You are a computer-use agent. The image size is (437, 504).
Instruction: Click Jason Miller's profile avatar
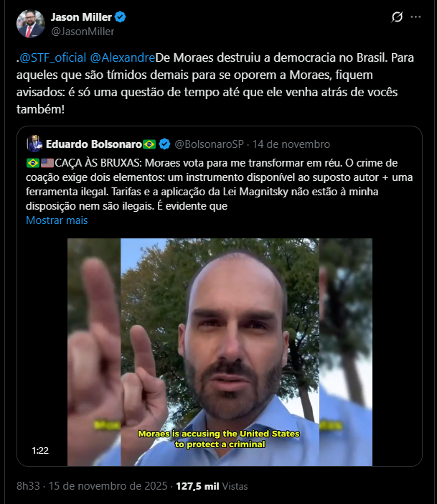pyautogui.click(x=31, y=24)
